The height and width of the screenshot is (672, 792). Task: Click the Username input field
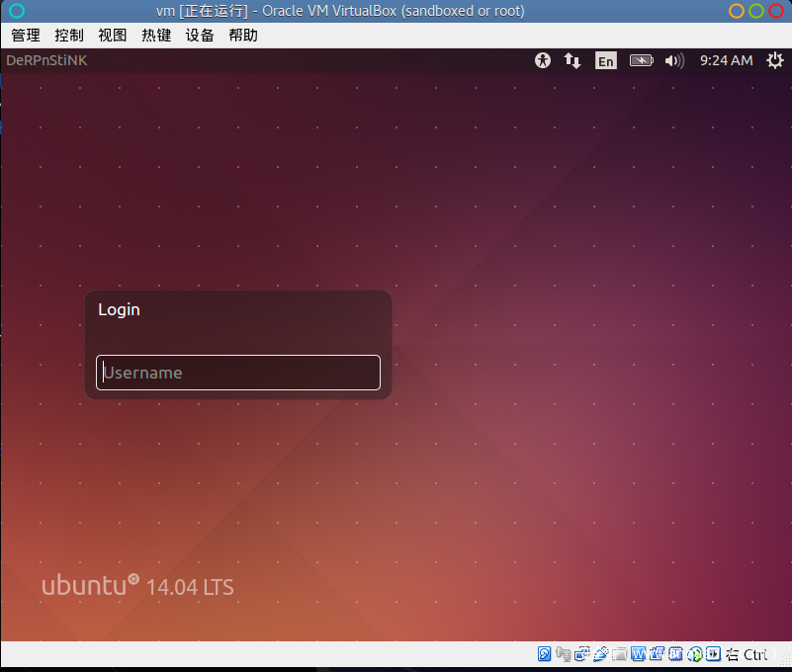point(238,373)
